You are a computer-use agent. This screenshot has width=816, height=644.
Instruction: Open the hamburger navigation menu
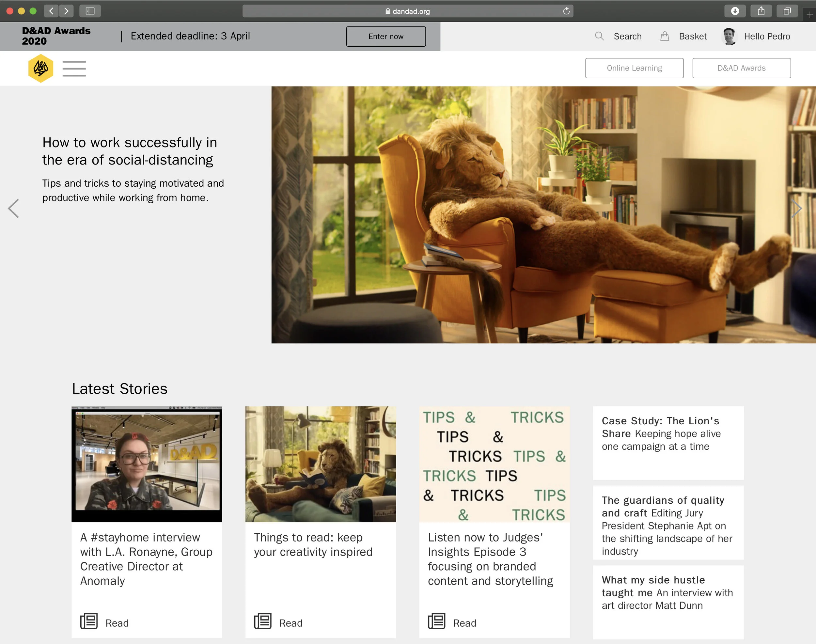click(74, 68)
